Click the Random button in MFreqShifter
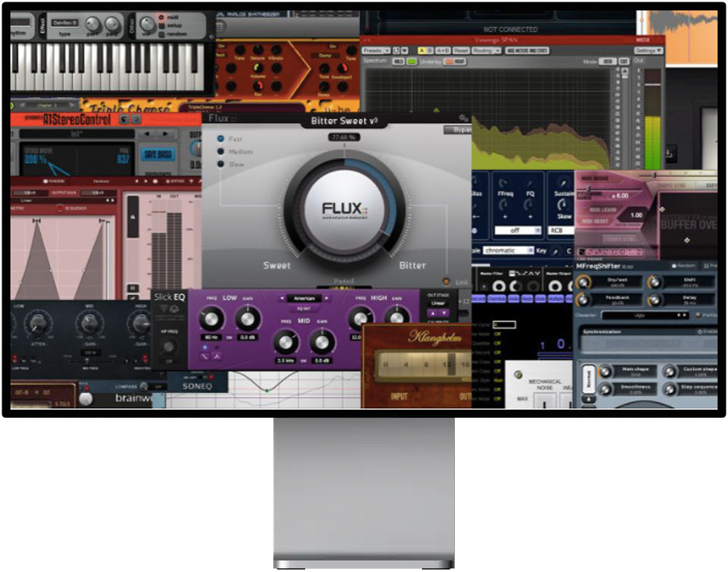 click(x=683, y=265)
